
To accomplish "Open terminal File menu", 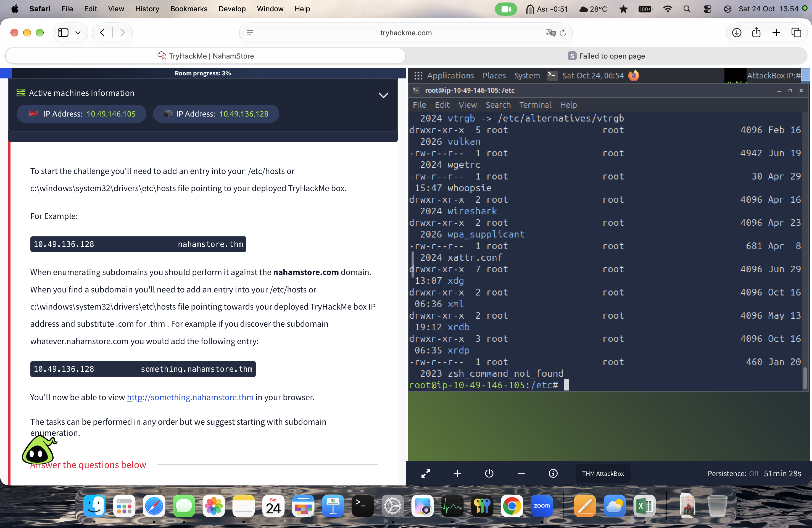I will click(419, 105).
